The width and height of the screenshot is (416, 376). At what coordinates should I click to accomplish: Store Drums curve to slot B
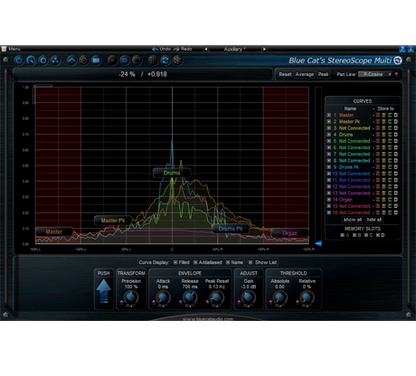click(x=384, y=135)
